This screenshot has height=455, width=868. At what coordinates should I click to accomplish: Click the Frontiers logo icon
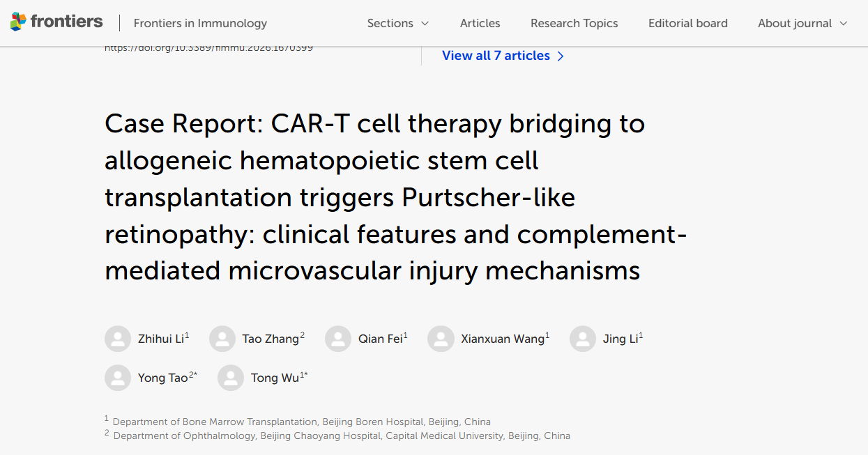19,22
